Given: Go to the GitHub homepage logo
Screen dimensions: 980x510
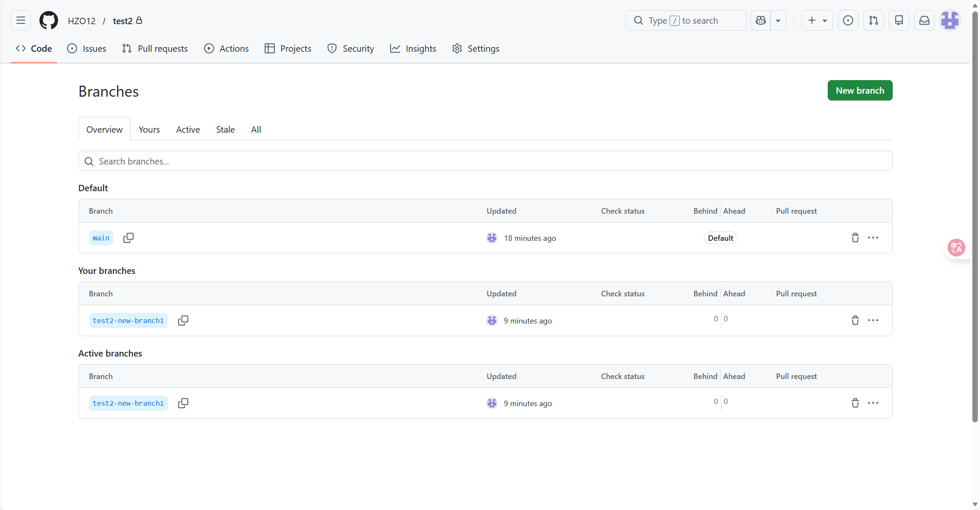Looking at the screenshot, I should (x=49, y=20).
